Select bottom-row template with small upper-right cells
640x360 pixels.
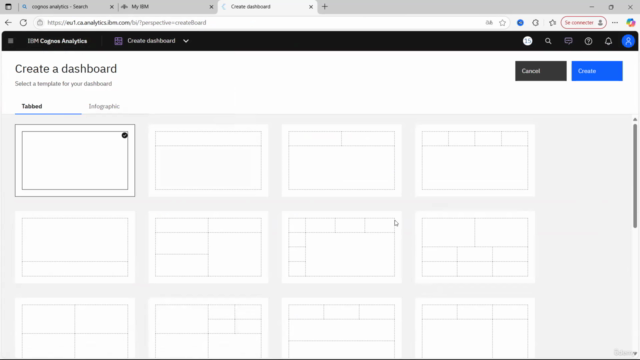(x=208, y=329)
